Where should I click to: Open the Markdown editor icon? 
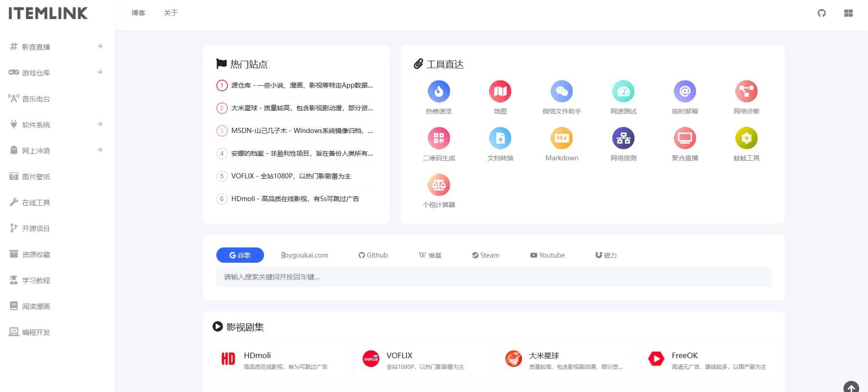click(x=562, y=138)
